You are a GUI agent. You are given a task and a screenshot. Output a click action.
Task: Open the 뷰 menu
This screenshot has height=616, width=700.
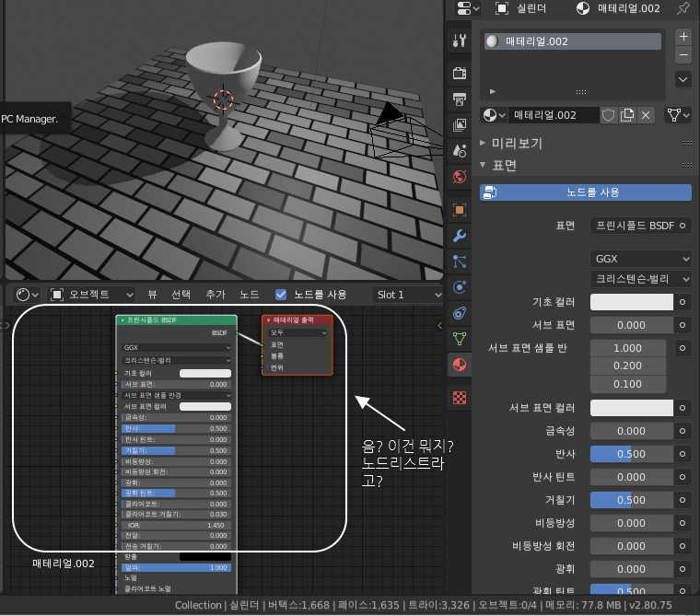point(152,295)
